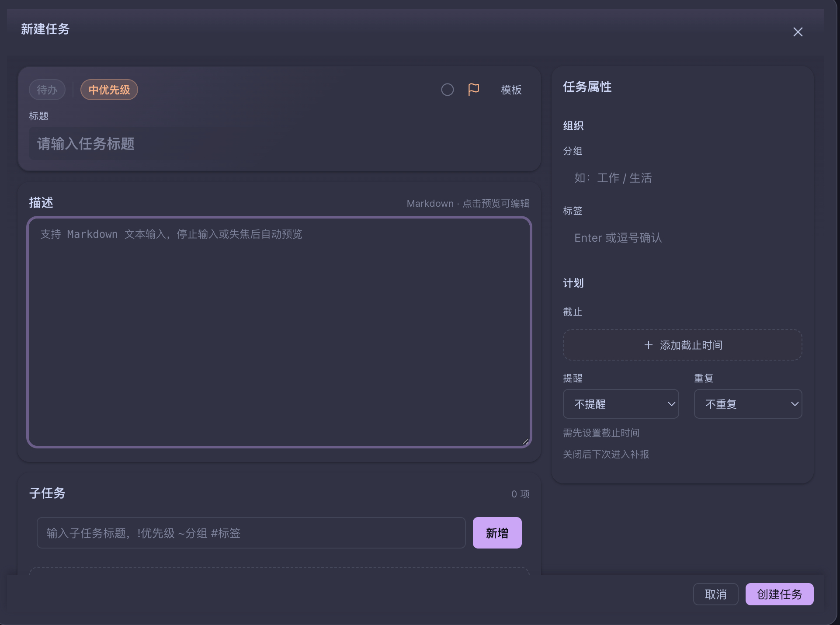Click the 关闭后下次进入补报 hint text
The width and height of the screenshot is (840, 625).
click(606, 454)
